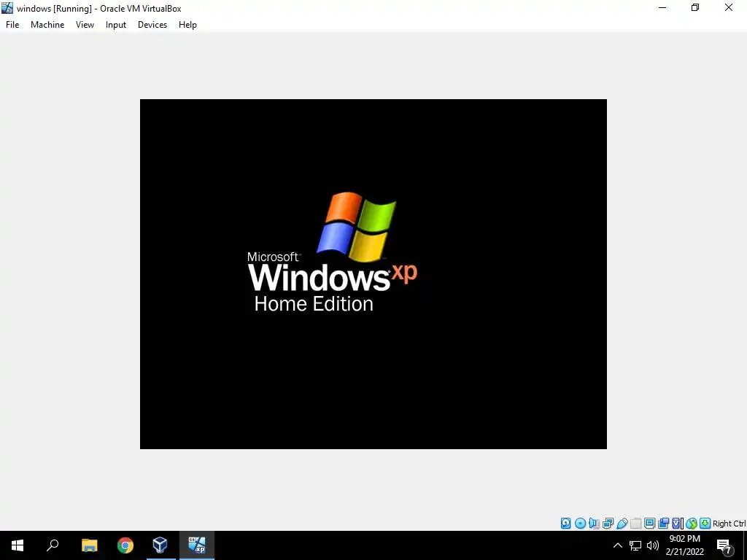Click the greyed shared folders icon
747x560 pixels.
tap(635, 524)
